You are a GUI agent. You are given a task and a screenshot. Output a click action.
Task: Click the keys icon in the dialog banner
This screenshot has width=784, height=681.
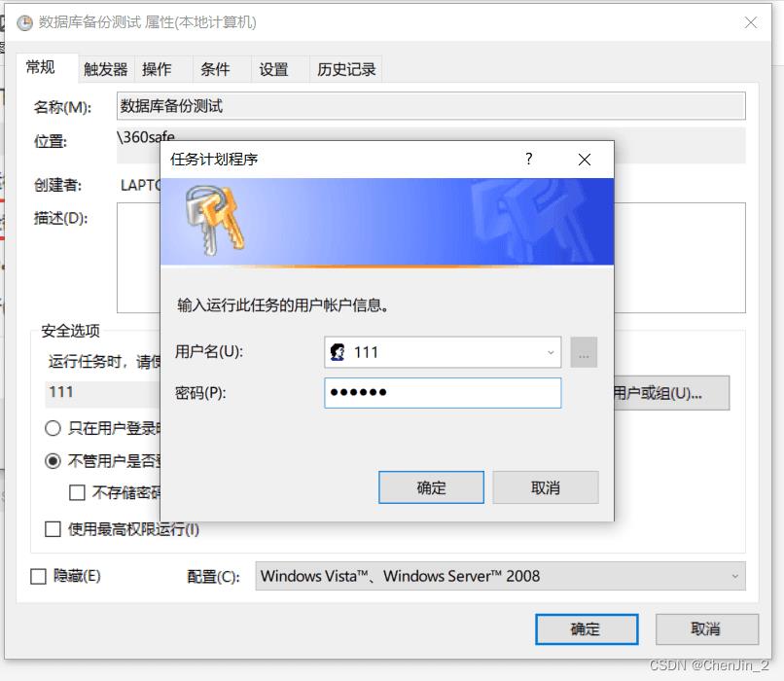(215, 220)
